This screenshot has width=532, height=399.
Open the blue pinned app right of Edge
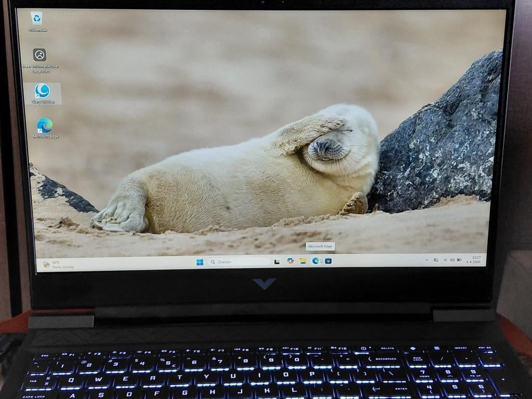(328, 261)
